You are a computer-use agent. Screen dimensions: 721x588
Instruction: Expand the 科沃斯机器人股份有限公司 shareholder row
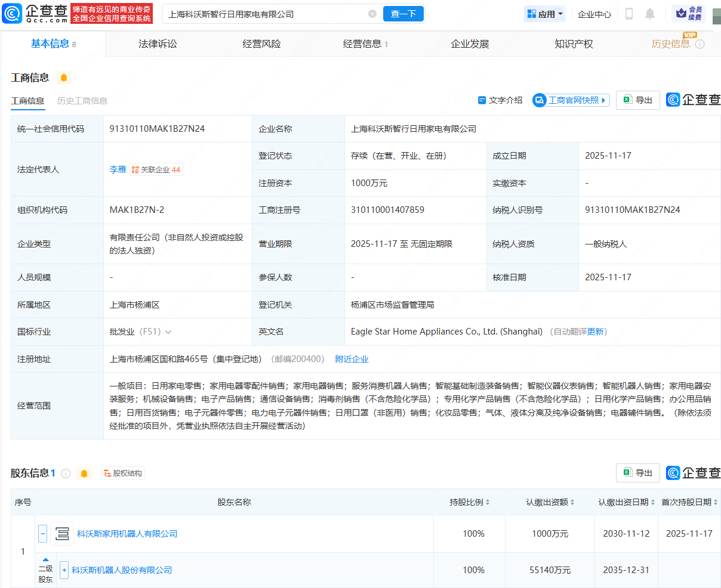[64, 570]
